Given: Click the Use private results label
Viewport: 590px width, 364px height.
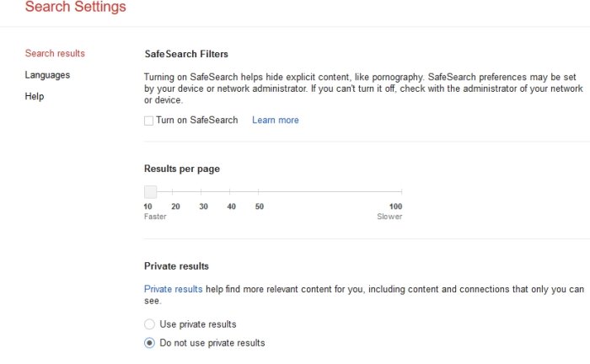Looking at the screenshot, I should (198, 324).
